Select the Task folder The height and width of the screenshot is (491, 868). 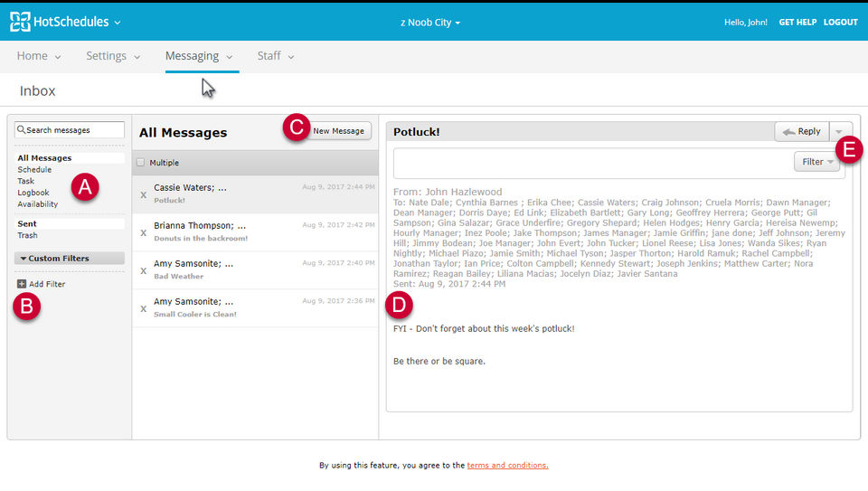point(25,181)
